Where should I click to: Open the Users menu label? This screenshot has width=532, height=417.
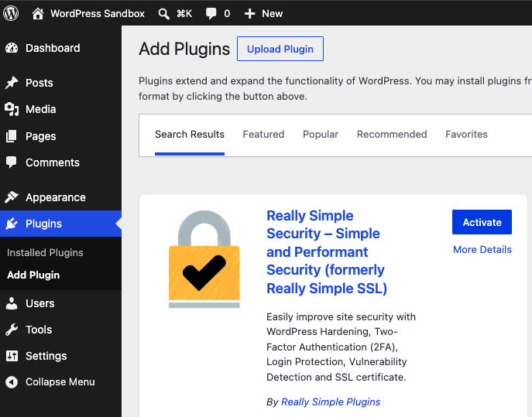pyautogui.click(x=40, y=303)
